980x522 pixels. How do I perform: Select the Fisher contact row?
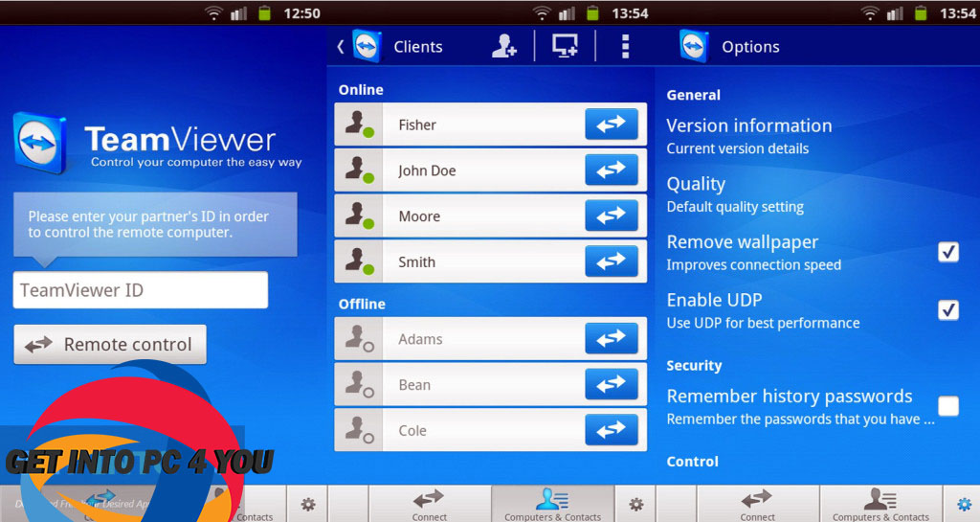[x=491, y=125]
